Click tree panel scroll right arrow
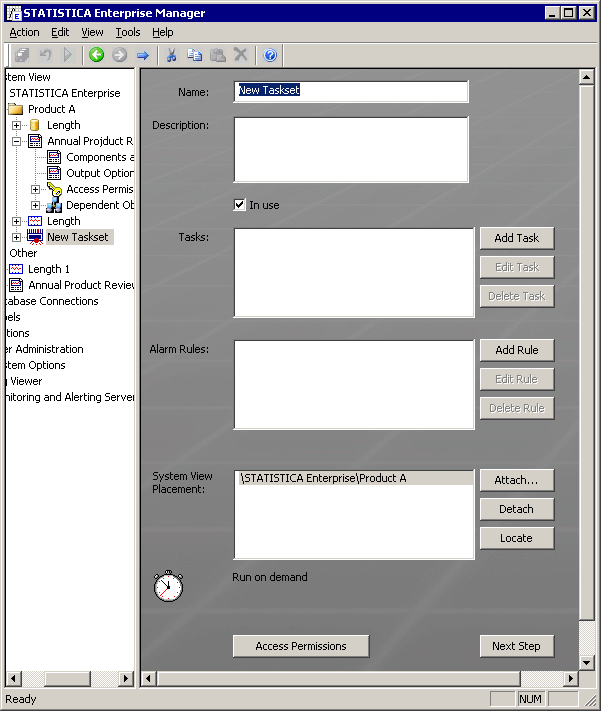 click(x=126, y=679)
